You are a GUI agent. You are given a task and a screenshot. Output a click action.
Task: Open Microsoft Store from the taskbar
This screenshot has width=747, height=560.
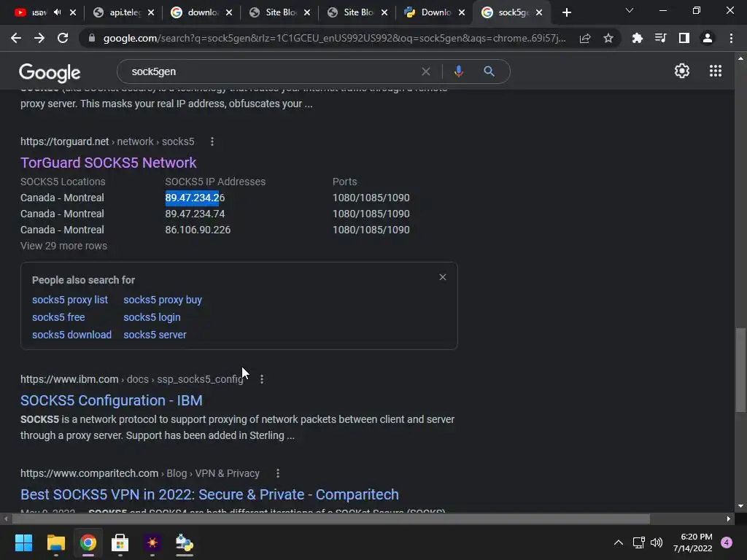tap(120, 542)
